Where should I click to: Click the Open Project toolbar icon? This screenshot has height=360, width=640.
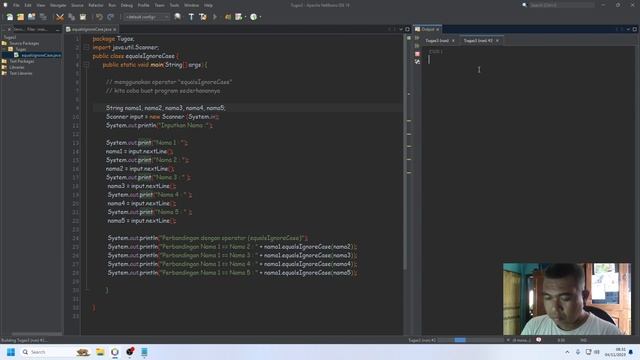(x=31, y=17)
